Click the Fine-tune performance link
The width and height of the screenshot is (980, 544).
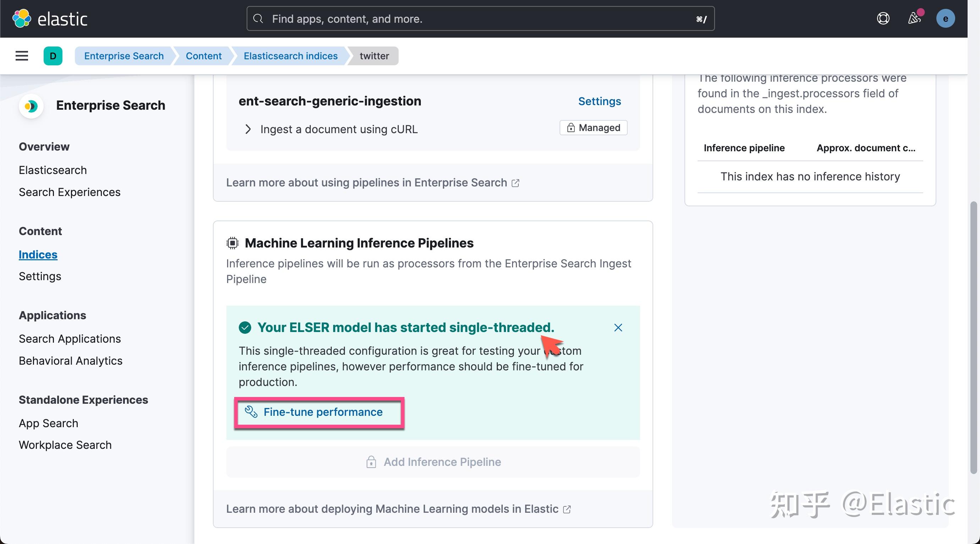tap(323, 412)
